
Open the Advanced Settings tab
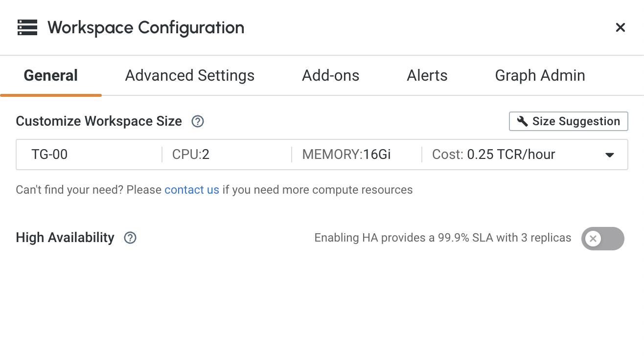190,76
